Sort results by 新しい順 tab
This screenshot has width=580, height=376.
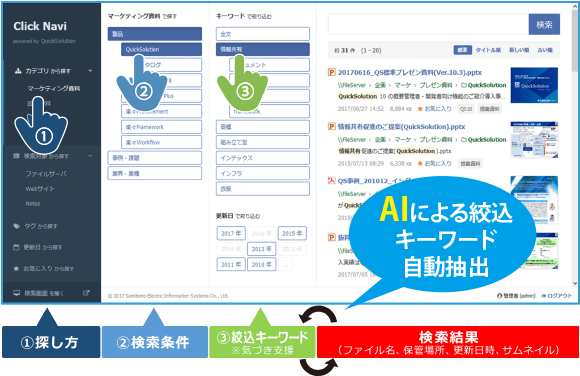tap(519, 50)
